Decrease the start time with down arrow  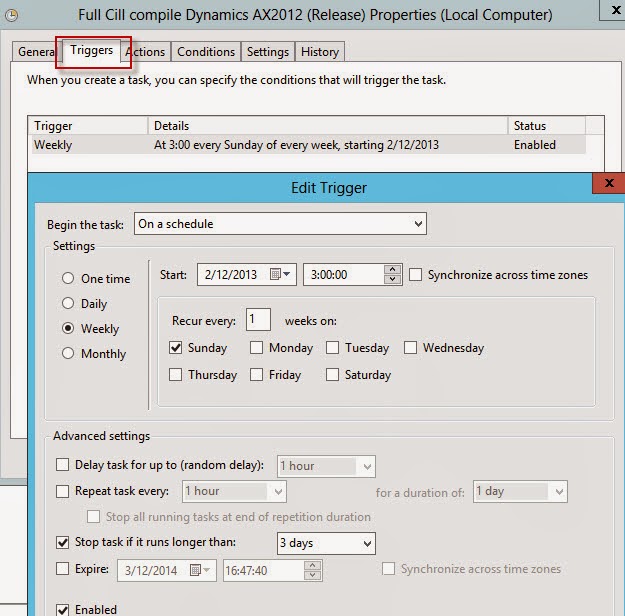pyautogui.click(x=392, y=279)
